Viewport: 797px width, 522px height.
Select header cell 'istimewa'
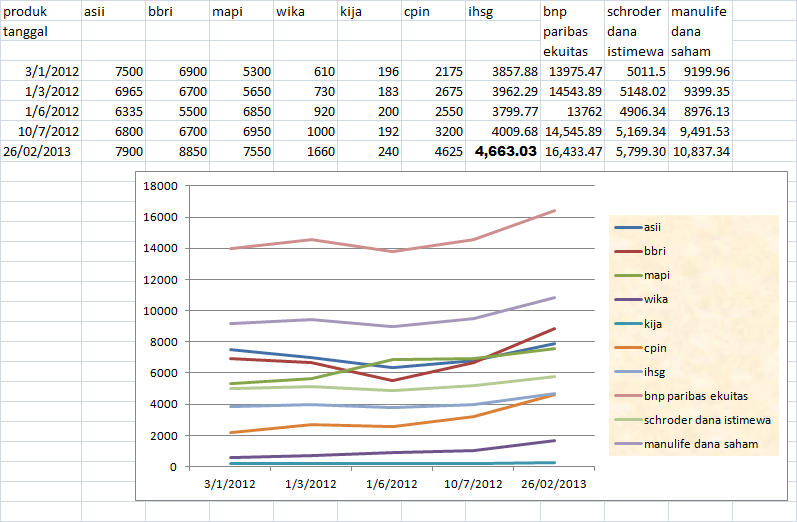click(636, 51)
